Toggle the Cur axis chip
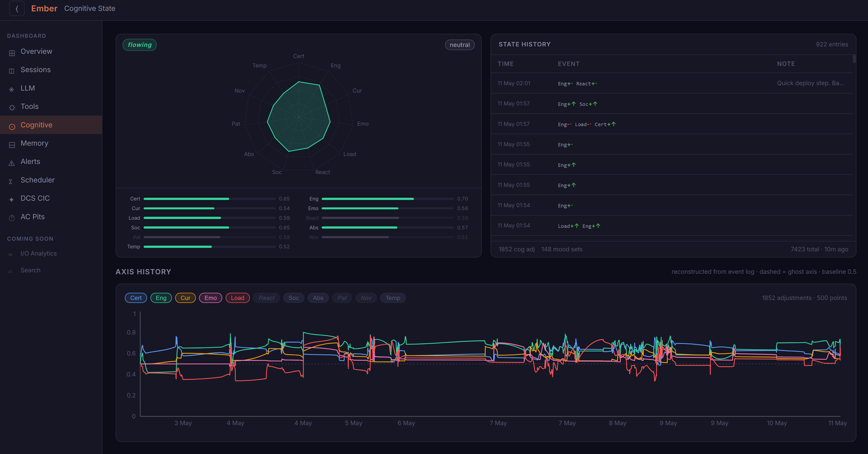Viewport: 868px width, 454px height. [185, 298]
